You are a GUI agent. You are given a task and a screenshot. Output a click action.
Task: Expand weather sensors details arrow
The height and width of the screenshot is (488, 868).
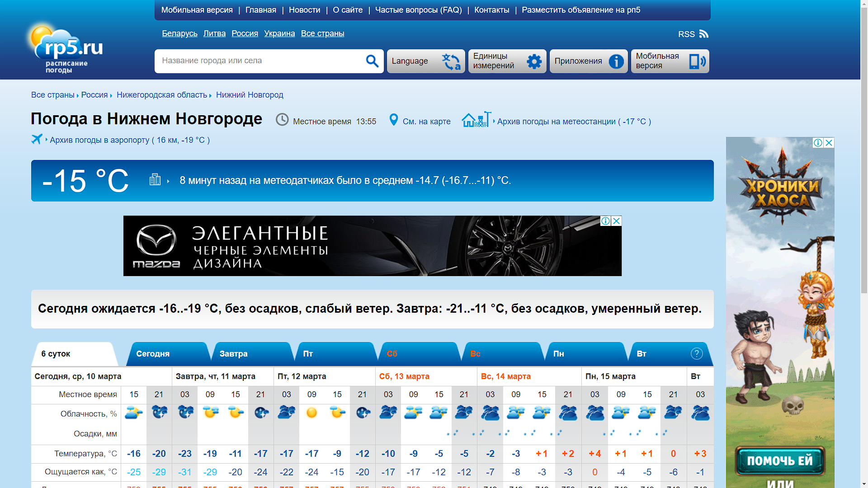[x=168, y=181]
